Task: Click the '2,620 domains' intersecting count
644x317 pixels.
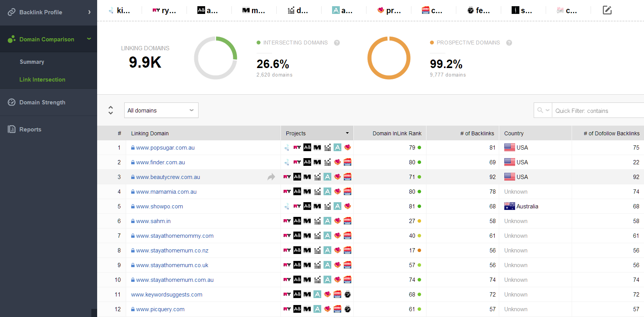Action: (x=274, y=75)
